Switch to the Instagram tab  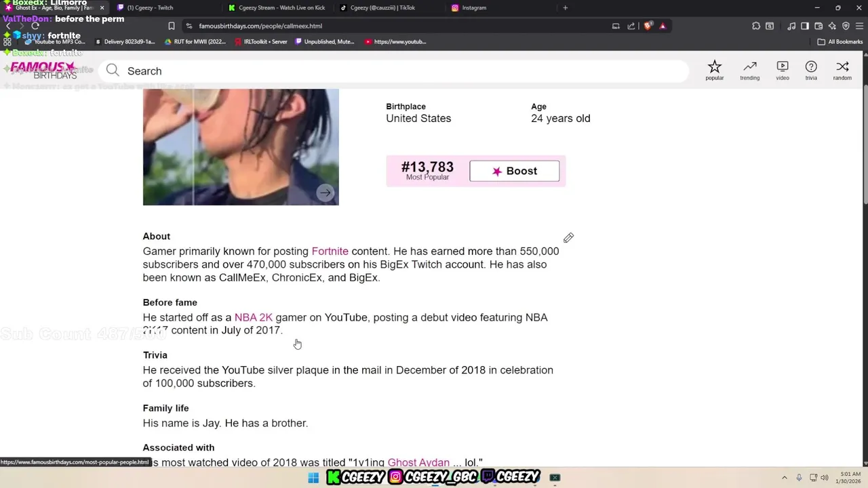500,8
